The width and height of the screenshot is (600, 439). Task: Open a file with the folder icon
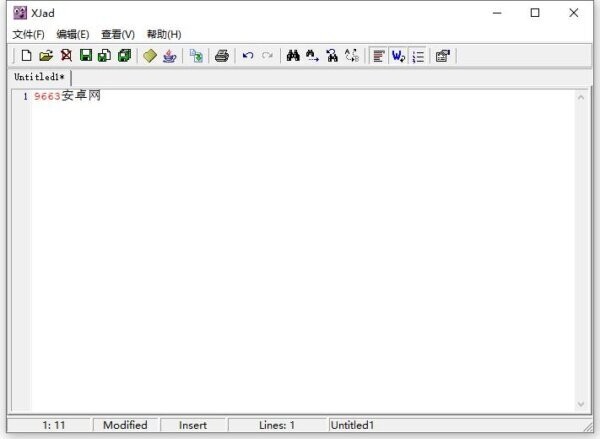tap(46, 56)
